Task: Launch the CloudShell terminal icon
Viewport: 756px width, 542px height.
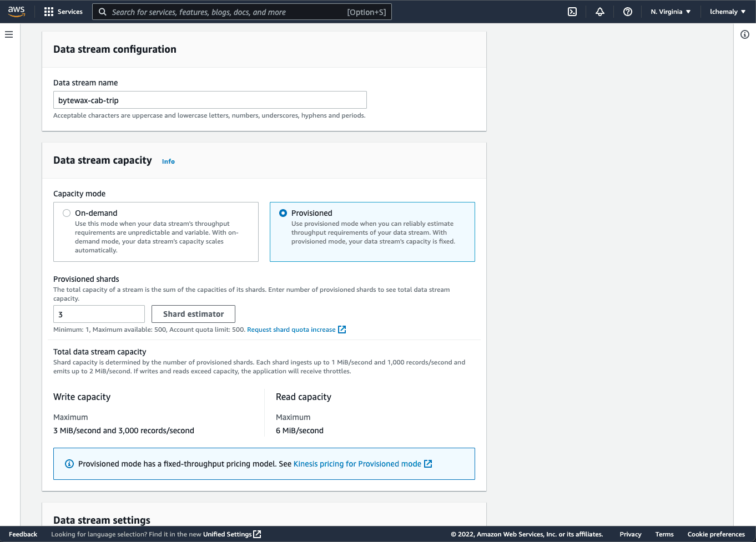Action: [x=572, y=12]
